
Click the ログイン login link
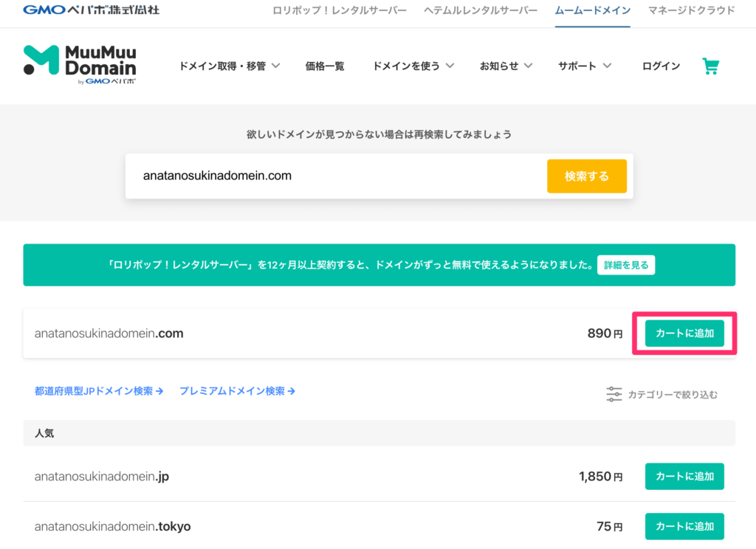pyautogui.click(x=661, y=66)
